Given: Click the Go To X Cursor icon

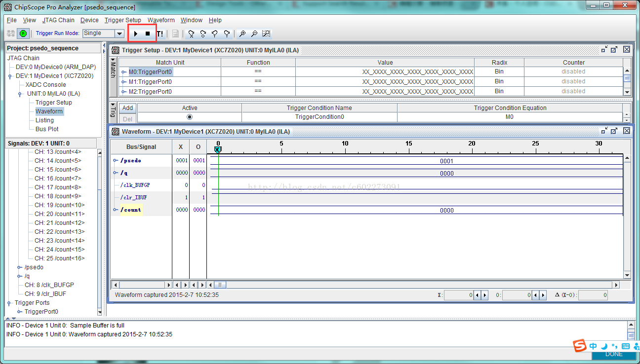Looking at the screenshot, I should click(x=191, y=34).
